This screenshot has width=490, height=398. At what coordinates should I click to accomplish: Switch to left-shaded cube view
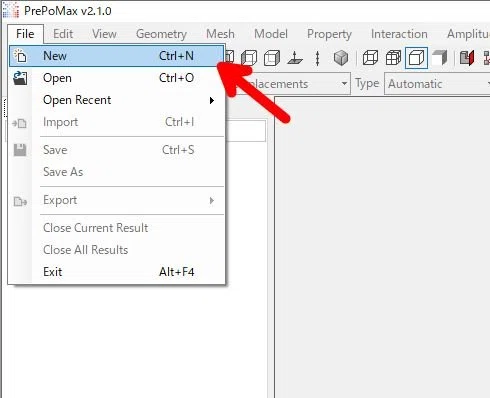249,58
